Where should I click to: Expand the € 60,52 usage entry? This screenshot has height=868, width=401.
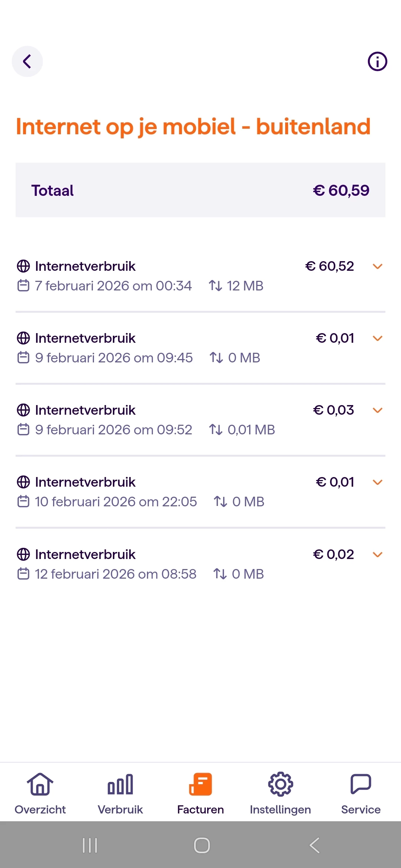point(378,266)
